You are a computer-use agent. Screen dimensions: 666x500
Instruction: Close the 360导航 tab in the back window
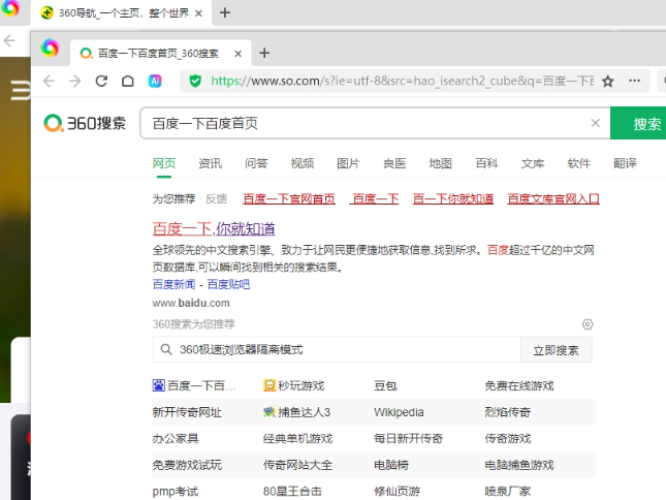pyautogui.click(x=198, y=13)
